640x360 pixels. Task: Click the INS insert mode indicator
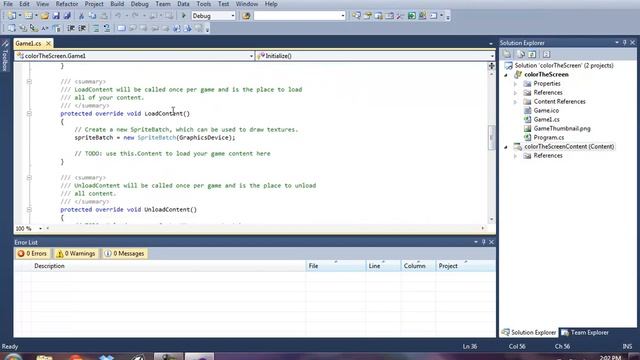627,347
